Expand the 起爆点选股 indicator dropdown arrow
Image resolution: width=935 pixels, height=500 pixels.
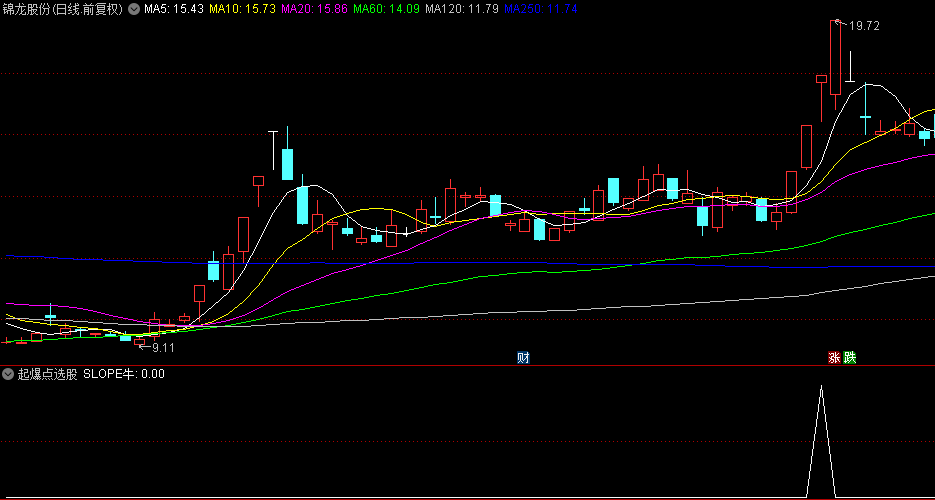8,374
